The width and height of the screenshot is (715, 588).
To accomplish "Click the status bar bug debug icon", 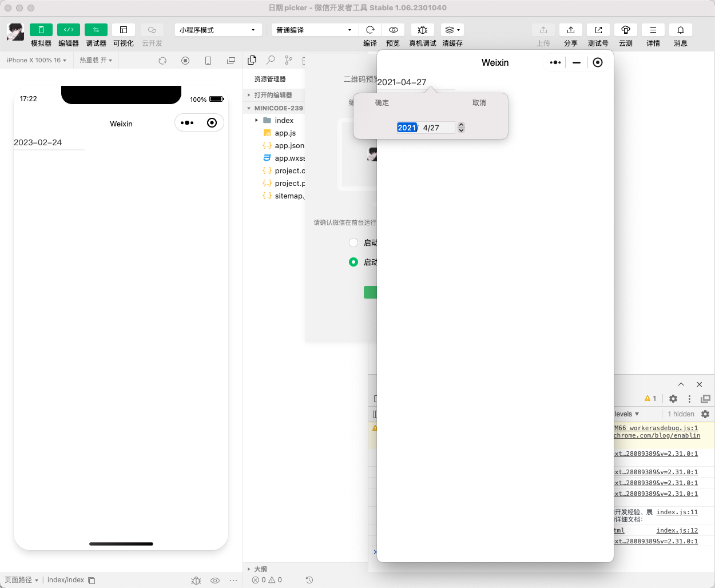I will click(x=196, y=580).
